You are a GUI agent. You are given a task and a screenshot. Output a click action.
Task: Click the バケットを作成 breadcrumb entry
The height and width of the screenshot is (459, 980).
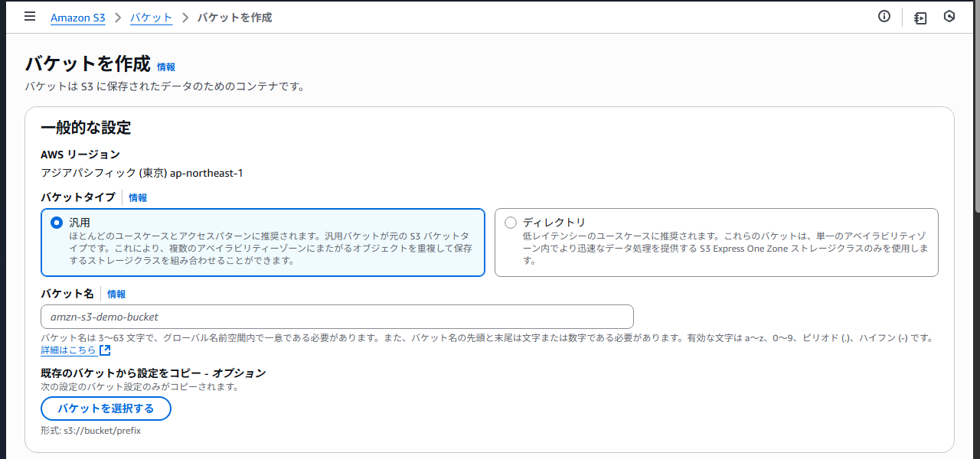click(234, 17)
